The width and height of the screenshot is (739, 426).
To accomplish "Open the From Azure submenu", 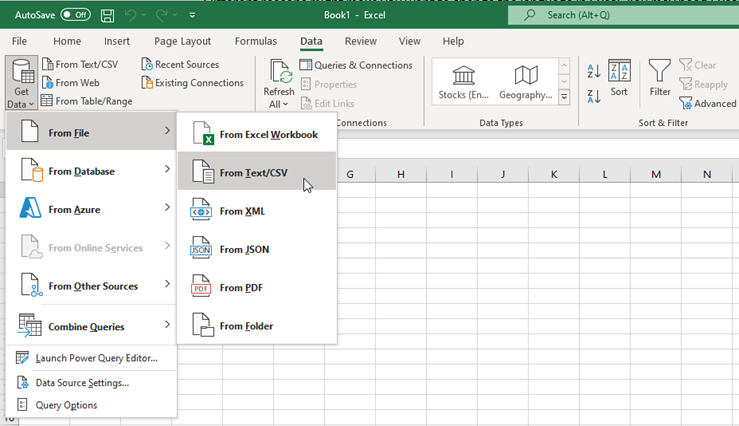I will (91, 209).
